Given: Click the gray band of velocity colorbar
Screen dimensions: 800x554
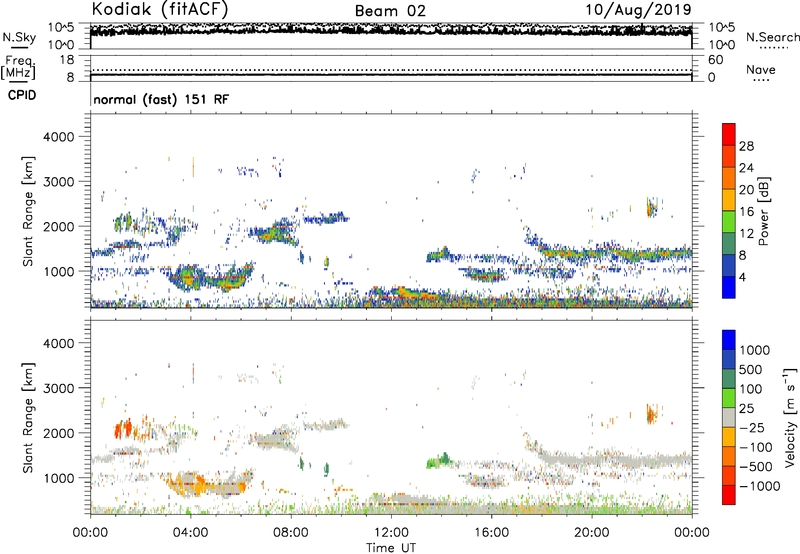Looking at the screenshot, I should pos(729,418).
